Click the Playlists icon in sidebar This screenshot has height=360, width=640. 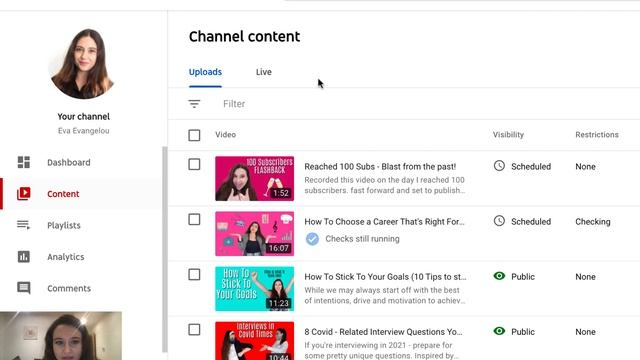[x=24, y=225]
